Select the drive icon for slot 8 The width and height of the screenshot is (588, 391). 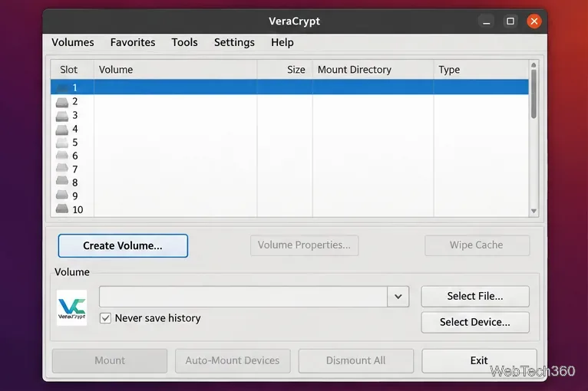[62, 181]
